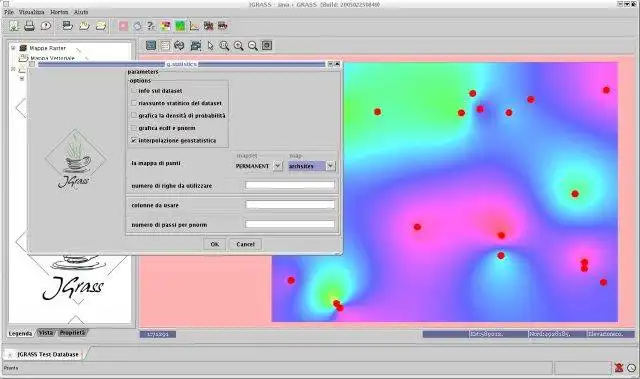Uncheck the interpolazione geostatistica checkbox
This screenshot has height=379, width=640.
[134, 140]
